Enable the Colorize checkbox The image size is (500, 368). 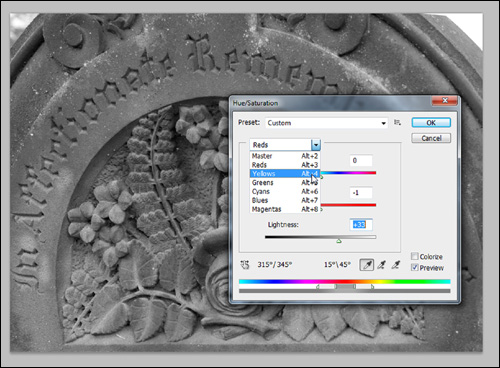[x=414, y=256]
